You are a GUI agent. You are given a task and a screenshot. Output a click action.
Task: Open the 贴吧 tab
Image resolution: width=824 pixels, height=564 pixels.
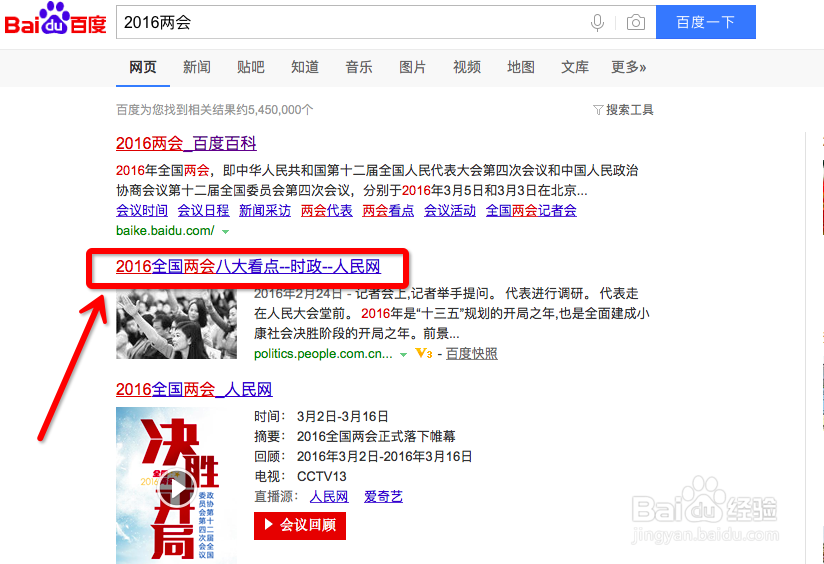pos(251,67)
